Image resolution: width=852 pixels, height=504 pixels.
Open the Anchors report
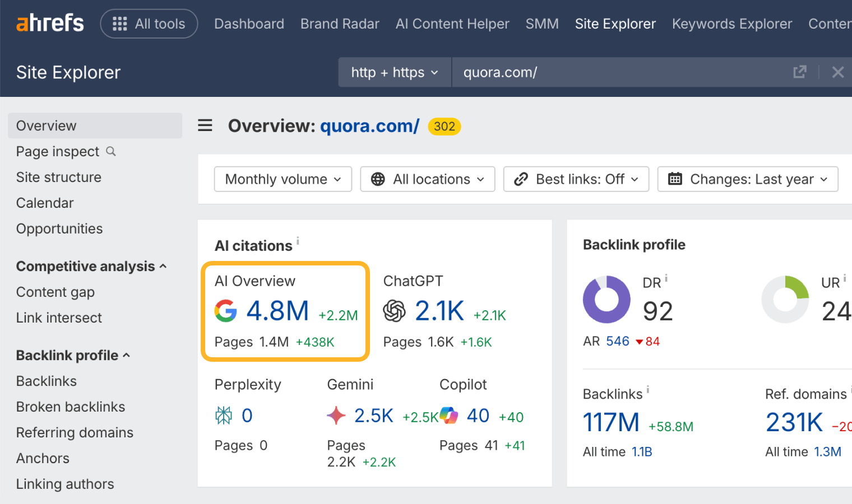pos(43,458)
